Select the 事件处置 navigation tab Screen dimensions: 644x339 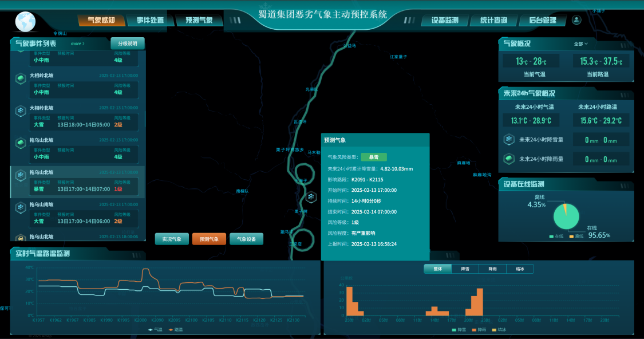tap(150, 21)
